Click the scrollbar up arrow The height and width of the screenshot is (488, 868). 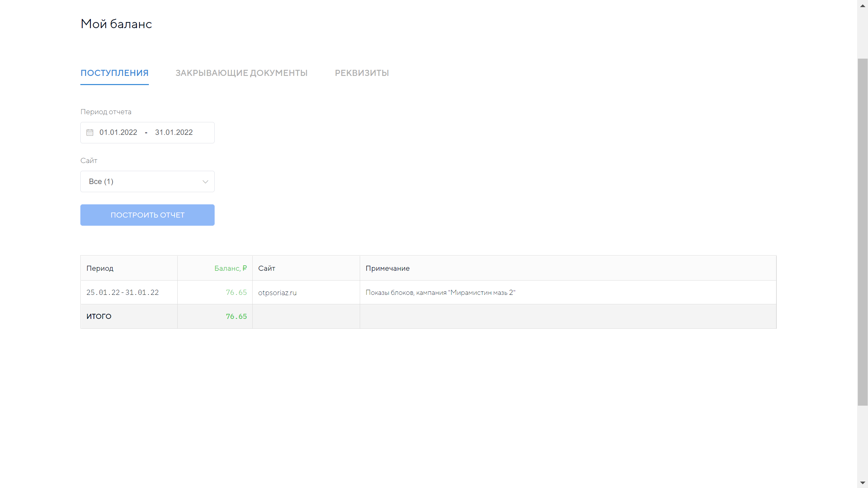863,5
